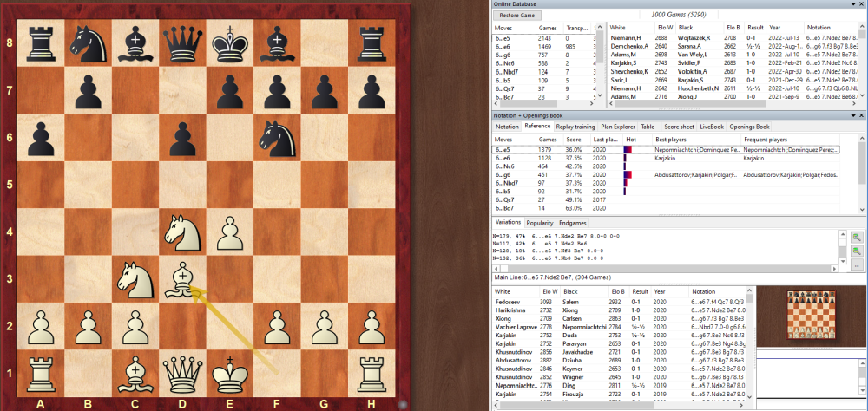Screen dimensions: 868x411
Task: Close the Online Database panel
Action: (x=863, y=3)
